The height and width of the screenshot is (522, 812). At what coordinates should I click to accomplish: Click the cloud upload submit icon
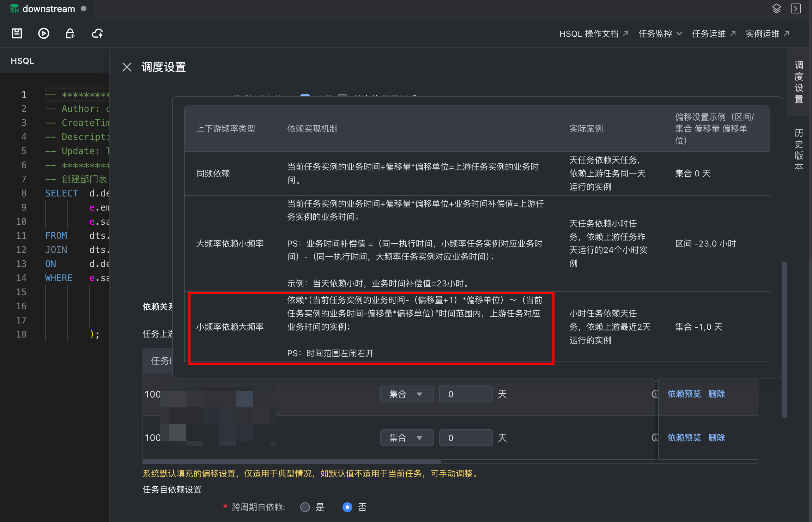pyautogui.click(x=97, y=34)
